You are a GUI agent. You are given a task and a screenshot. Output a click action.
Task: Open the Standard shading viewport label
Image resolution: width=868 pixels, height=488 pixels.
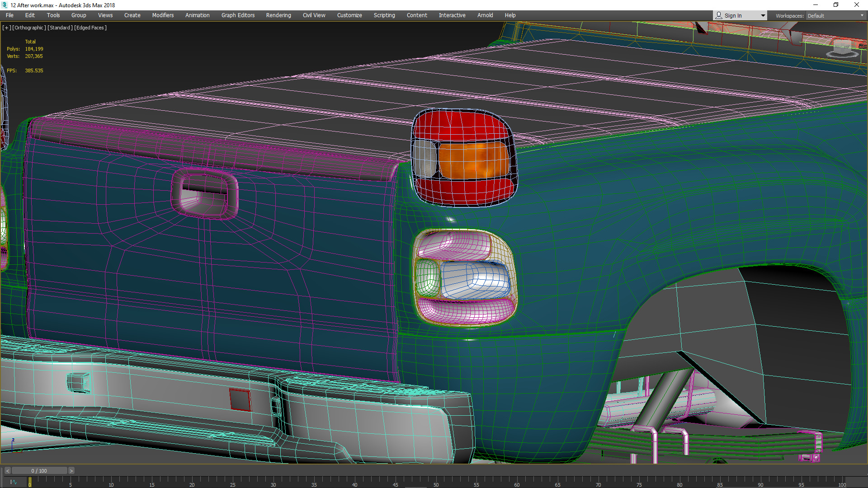click(60, 28)
